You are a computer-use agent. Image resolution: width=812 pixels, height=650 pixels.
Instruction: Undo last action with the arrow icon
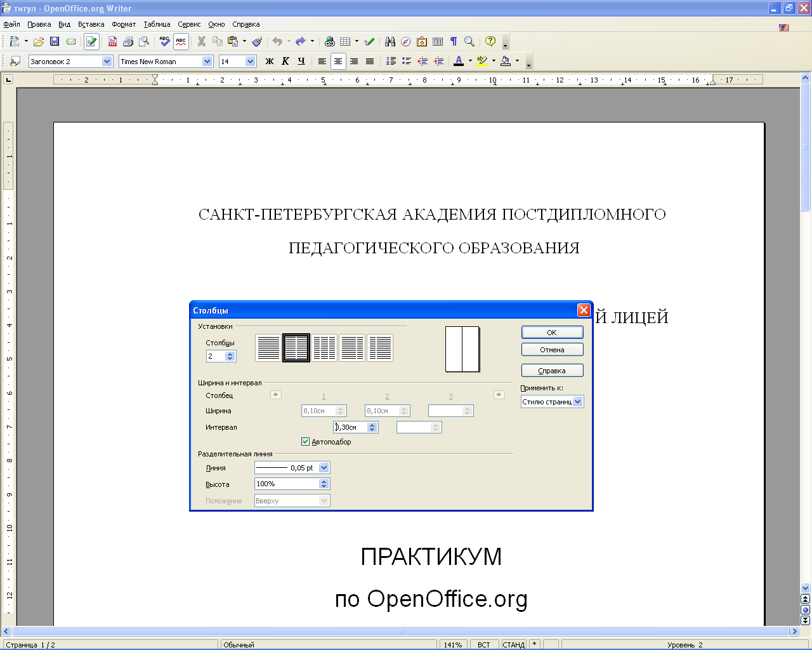(277, 41)
